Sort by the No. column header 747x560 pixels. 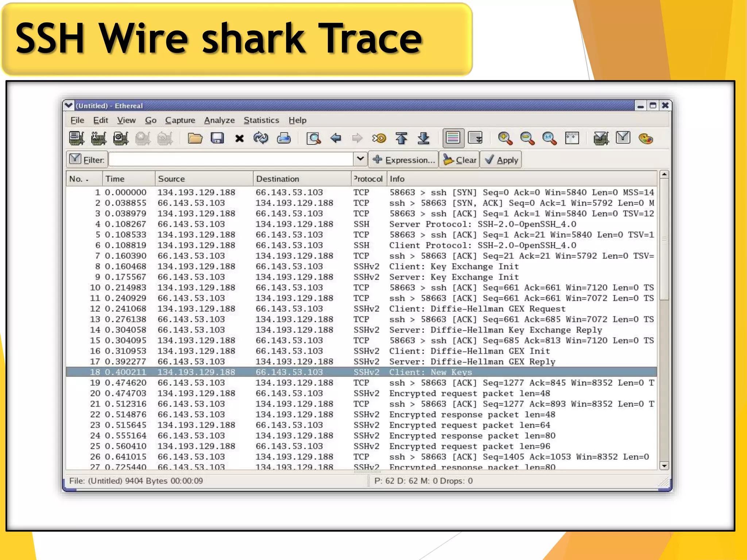[x=84, y=179]
